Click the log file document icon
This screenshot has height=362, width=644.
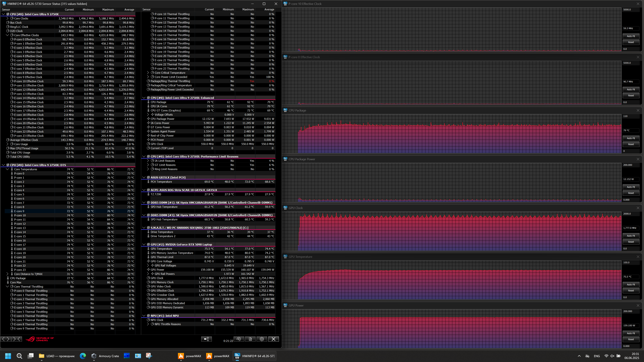pyautogui.click(x=250, y=339)
